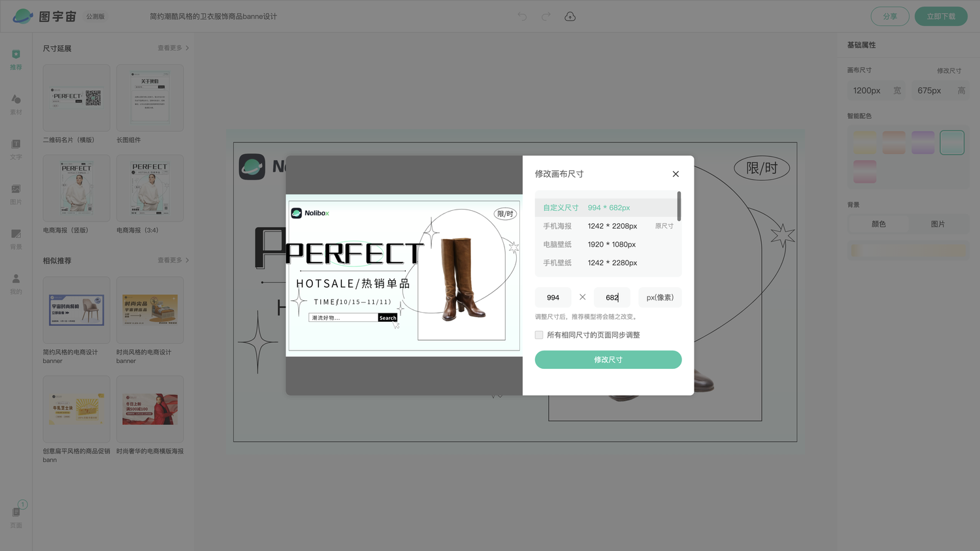980x551 pixels.
Task: Pick the teal smart color scheme
Action: click(x=952, y=142)
